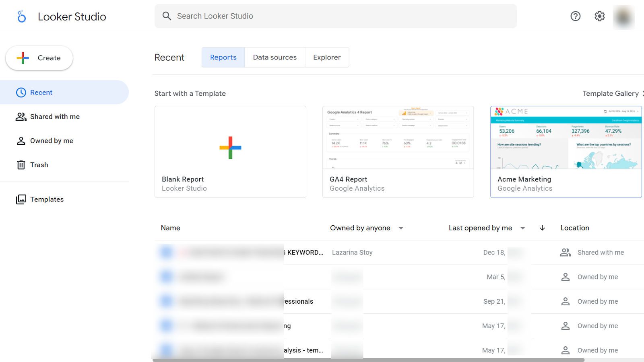Click the horizontal scrollbar at bottom
This screenshot has width=644, height=362.
(x=368, y=360)
